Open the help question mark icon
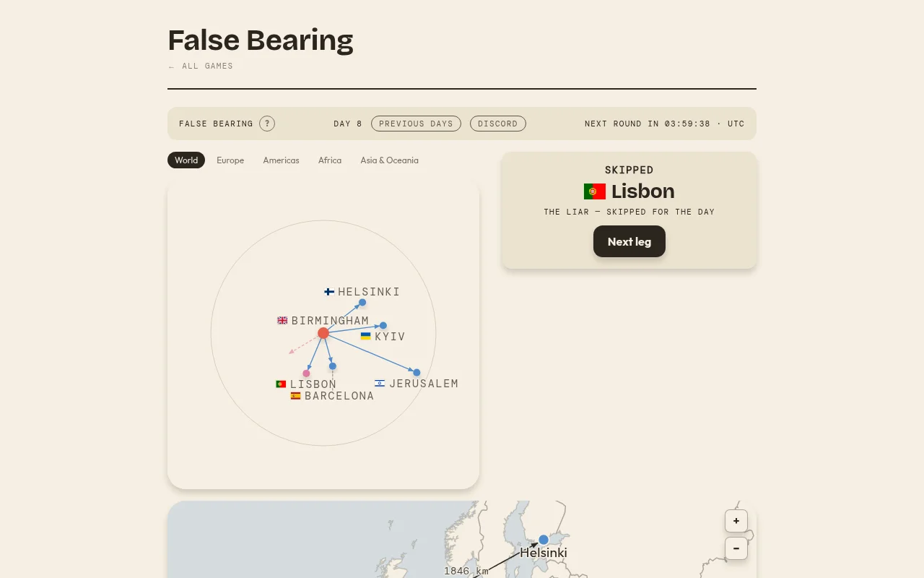This screenshot has height=578, width=924. coord(267,124)
